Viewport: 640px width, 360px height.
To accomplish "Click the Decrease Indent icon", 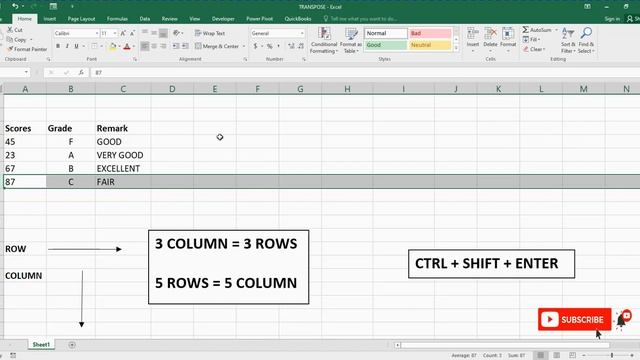I will 176,46.
